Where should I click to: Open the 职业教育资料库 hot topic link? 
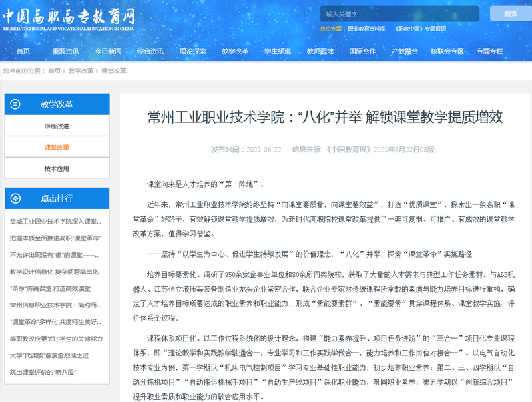coord(366,29)
